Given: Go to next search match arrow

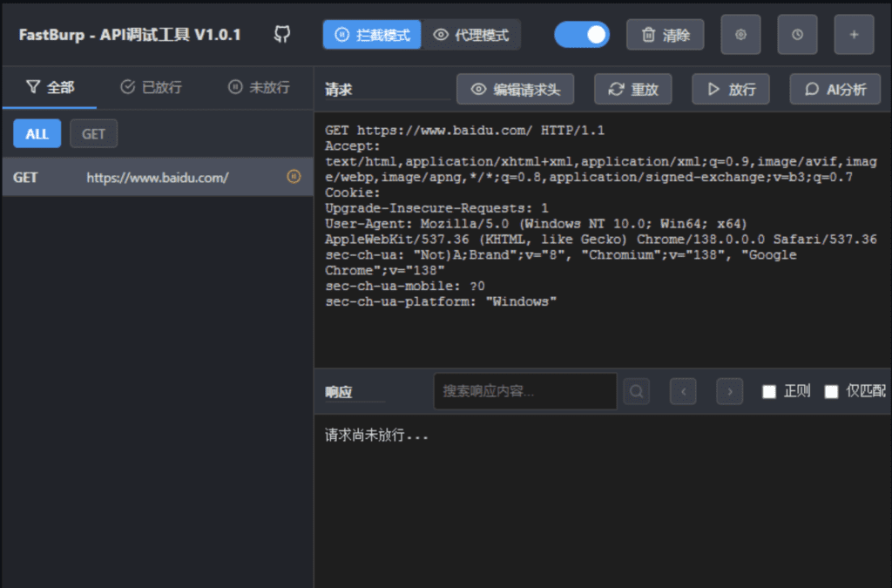Looking at the screenshot, I should coord(730,391).
